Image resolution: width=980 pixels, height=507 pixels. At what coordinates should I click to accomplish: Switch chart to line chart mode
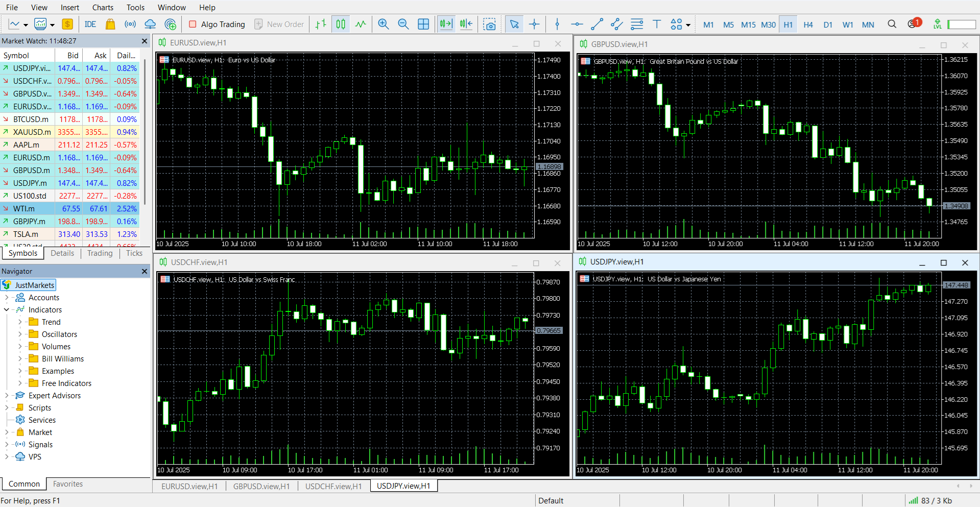tap(361, 24)
